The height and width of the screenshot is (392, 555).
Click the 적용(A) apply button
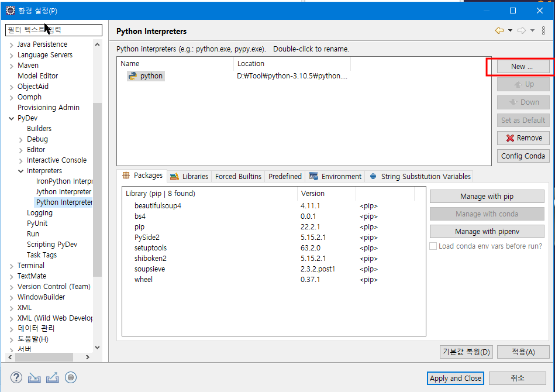tap(523, 352)
